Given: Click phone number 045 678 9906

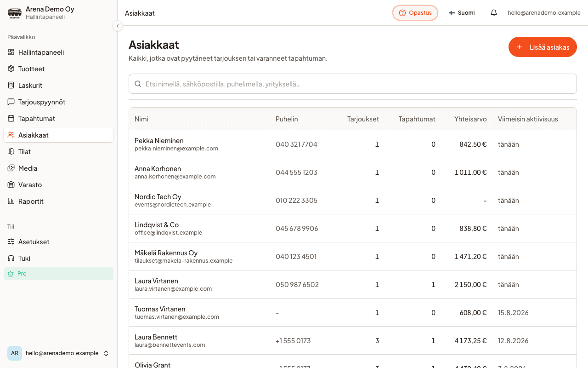Looking at the screenshot, I should [297, 229].
